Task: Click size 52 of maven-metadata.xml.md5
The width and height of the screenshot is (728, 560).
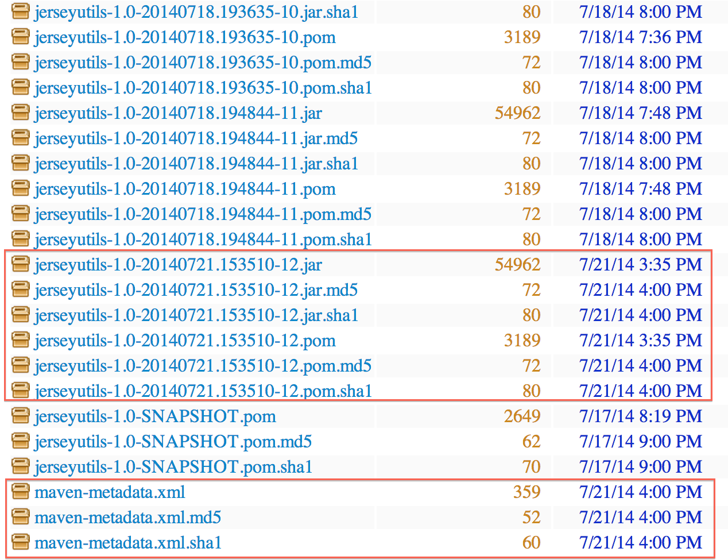Action: coord(532,517)
